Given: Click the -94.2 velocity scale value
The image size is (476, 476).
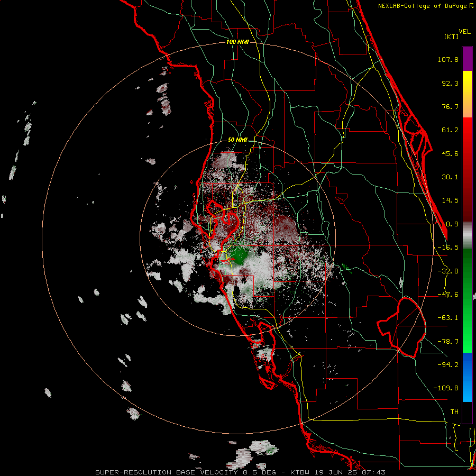Looking at the screenshot, I should [x=448, y=364].
